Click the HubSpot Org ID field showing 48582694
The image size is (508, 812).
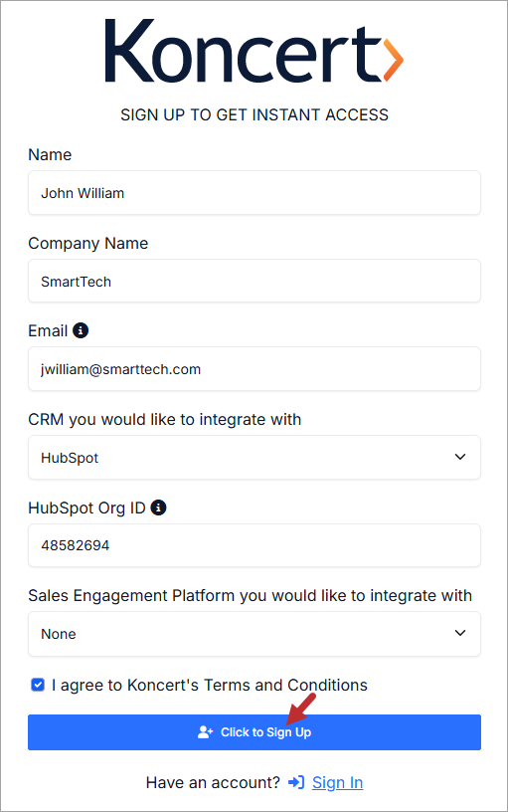[254, 545]
